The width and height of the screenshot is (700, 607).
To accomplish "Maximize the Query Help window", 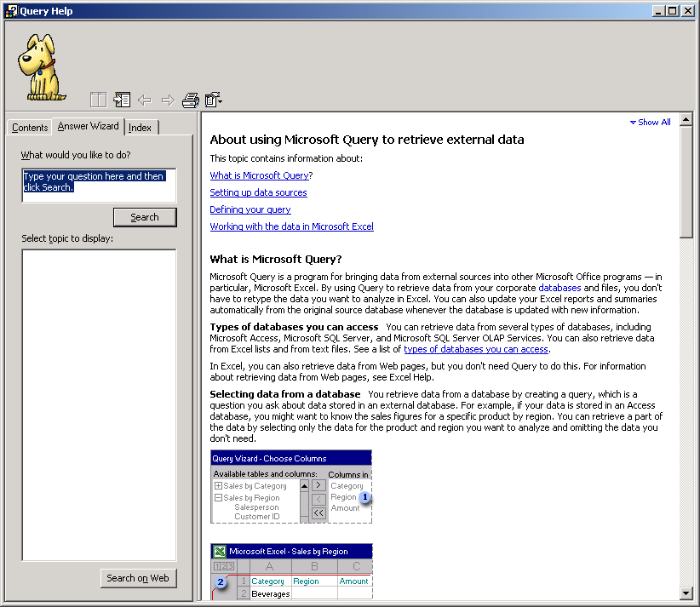I will (672, 11).
